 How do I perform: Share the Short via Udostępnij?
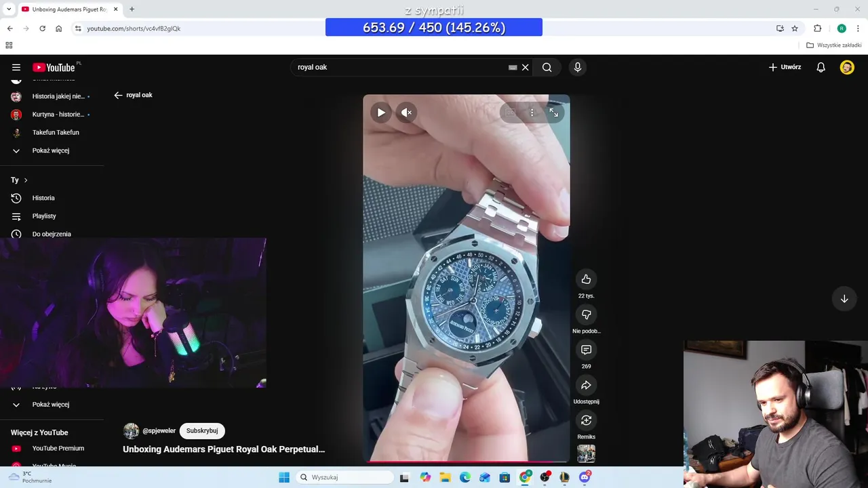pos(586,385)
